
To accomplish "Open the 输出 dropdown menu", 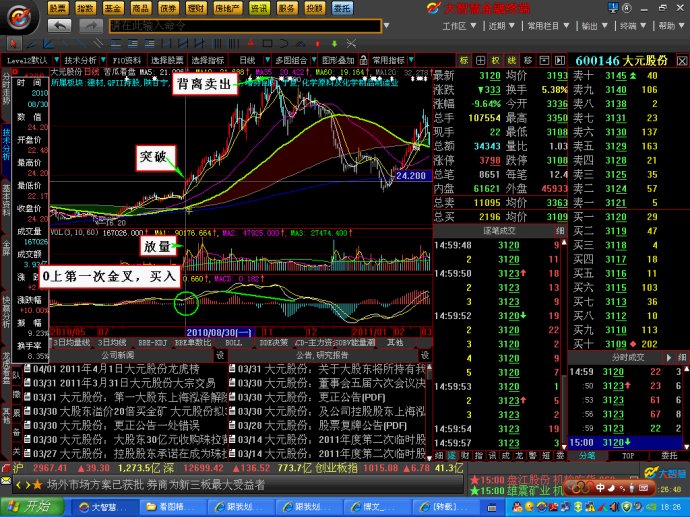I will 595,26.
